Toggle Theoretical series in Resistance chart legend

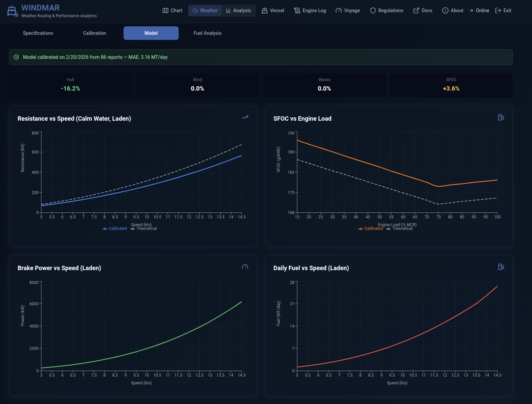[143, 229]
